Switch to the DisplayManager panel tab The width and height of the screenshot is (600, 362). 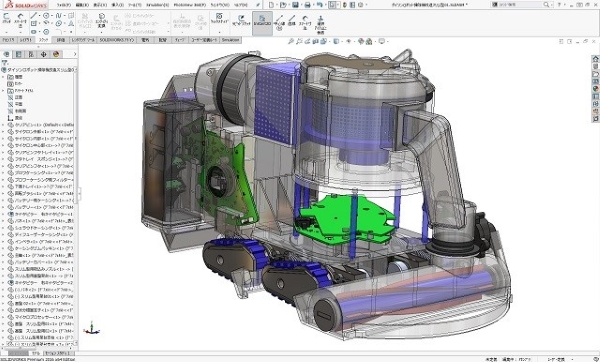[x=56, y=54]
